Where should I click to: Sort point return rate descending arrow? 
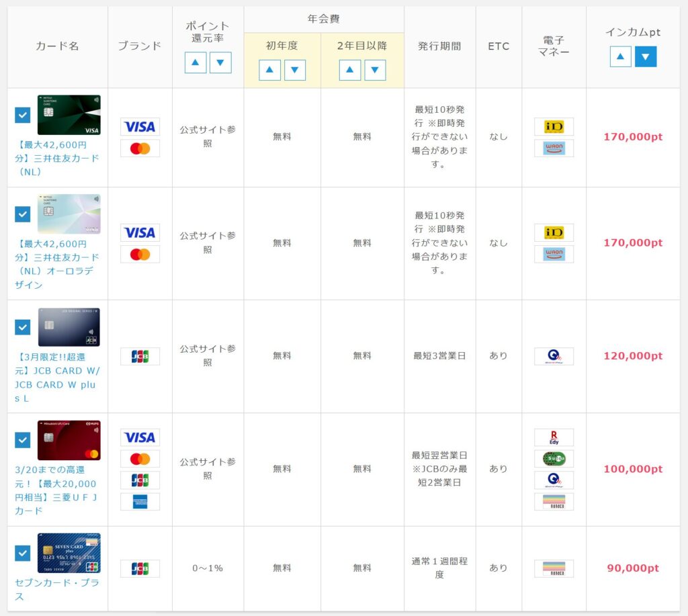pyautogui.click(x=220, y=62)
